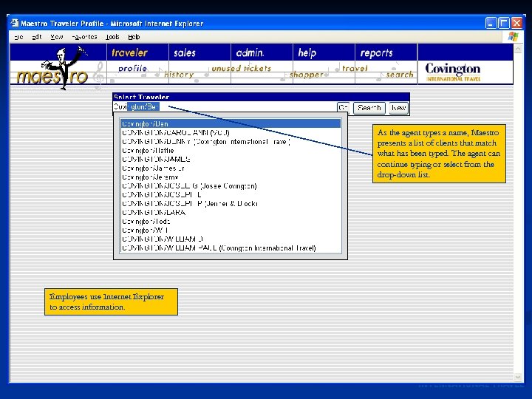Click the page scrollbar up arrow
This screenshot has width=532, height=399.
(x=517, y=50)
